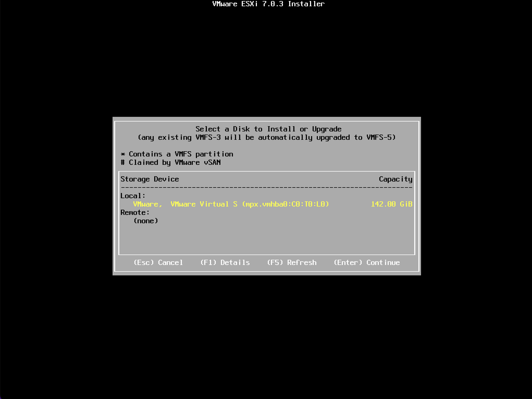532x399 pixels.
Task: Click (F5) Refresh to rescan disks
Action: coord(292,262)
